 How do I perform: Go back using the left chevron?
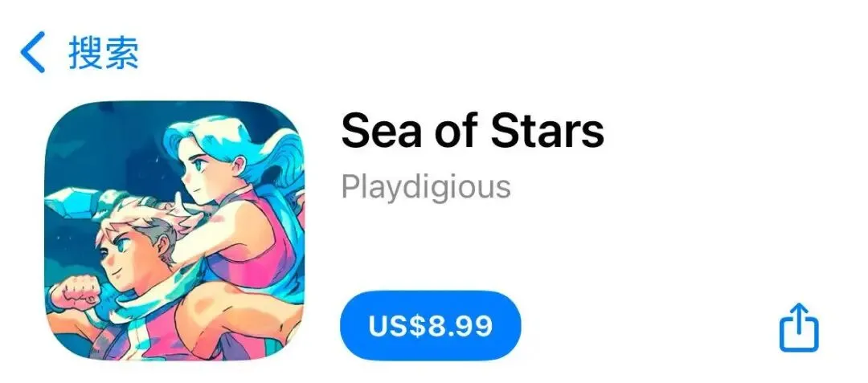[33, 52]
